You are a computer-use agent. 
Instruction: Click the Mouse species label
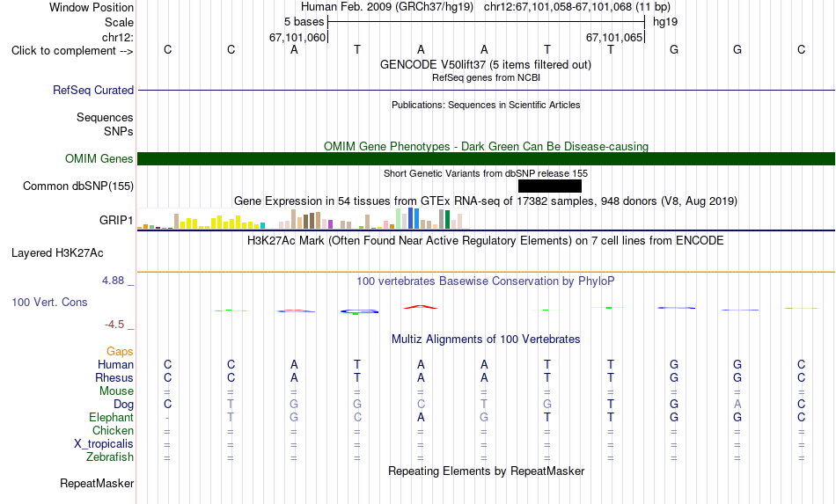(x=116, y=391)
